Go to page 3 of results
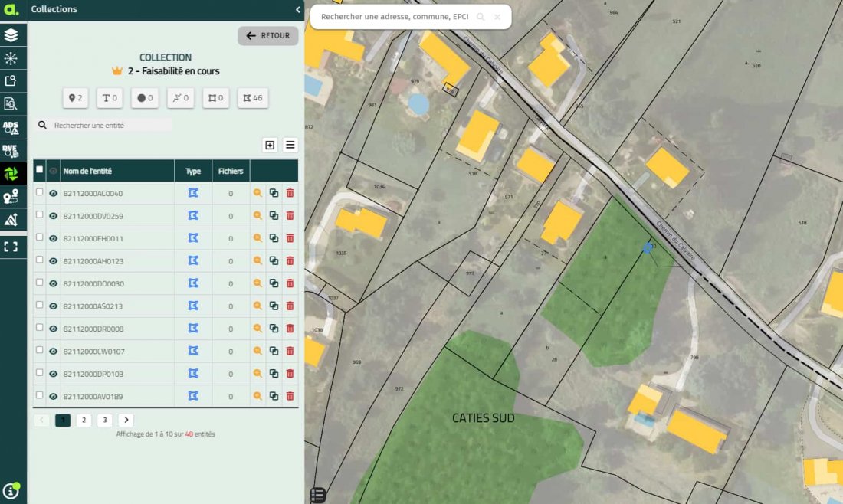The height and width of the screenshot is (504, 843). (x=105, y=420)
